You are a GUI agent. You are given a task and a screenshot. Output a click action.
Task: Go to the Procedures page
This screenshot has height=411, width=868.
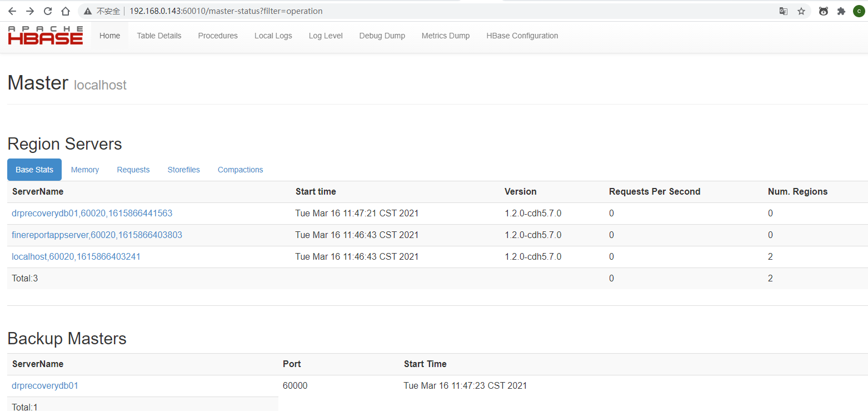click(218, 36)
